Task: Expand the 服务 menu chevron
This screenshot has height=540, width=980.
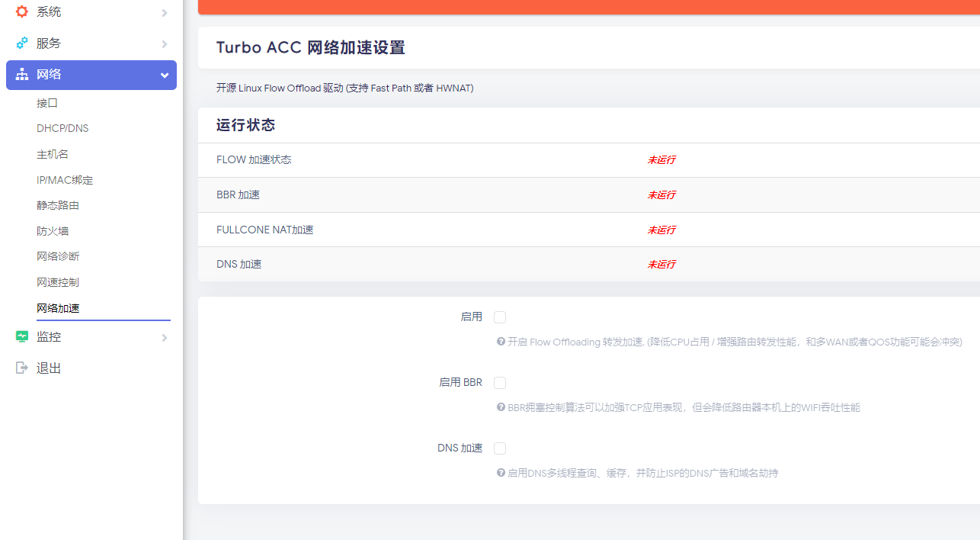Action: click(x=165, y=44)
